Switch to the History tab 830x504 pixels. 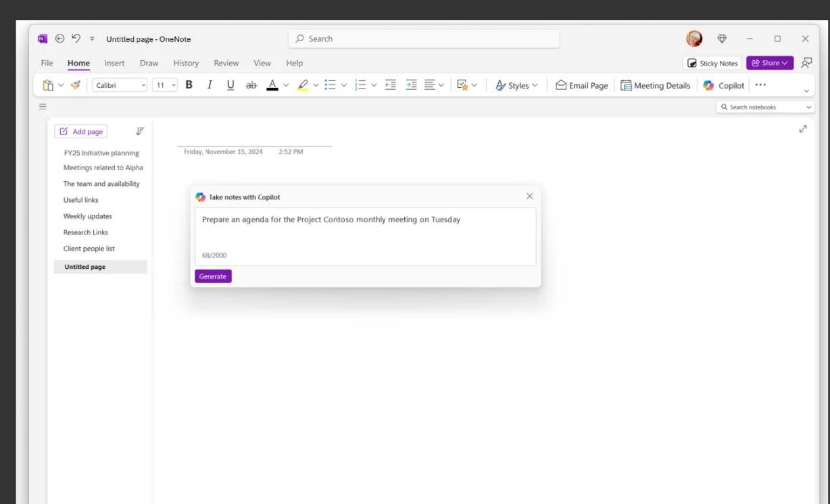click(x=186, y=63)
